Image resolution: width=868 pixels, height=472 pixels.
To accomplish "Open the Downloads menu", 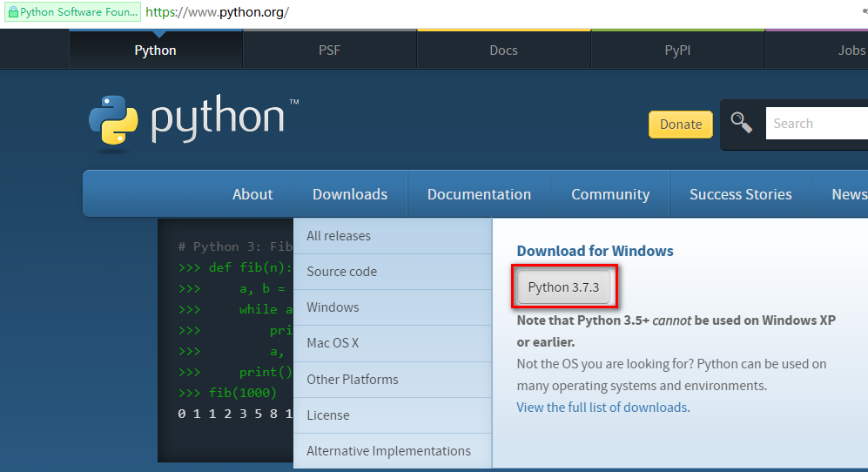I will (x=350, y=194).
